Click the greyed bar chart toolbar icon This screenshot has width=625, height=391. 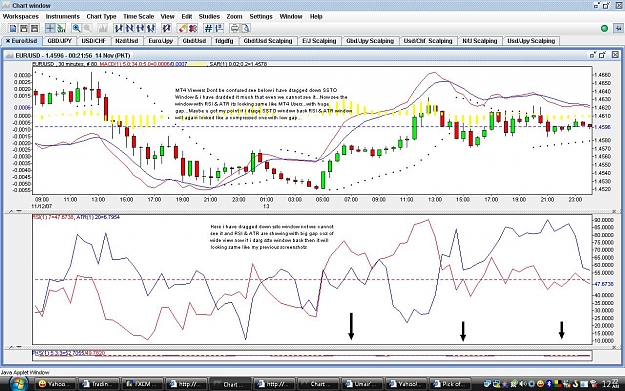click(102, 28)
